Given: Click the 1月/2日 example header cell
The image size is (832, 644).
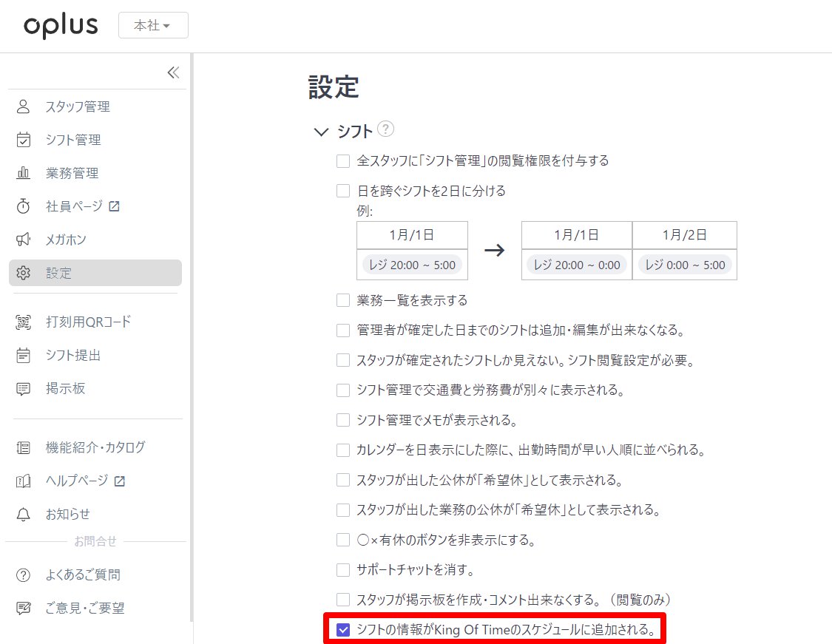Looking at the screenshot, I should click(x=685, y=235).
